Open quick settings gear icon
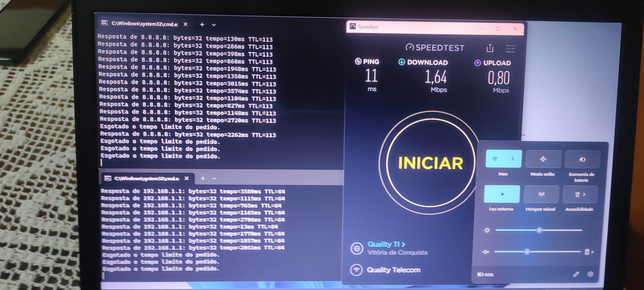 [x=590, y=274]
